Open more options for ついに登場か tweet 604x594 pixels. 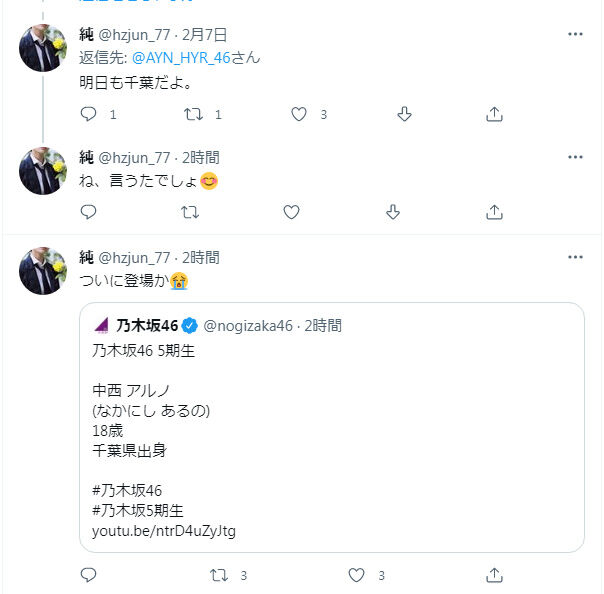coord(575,257)
